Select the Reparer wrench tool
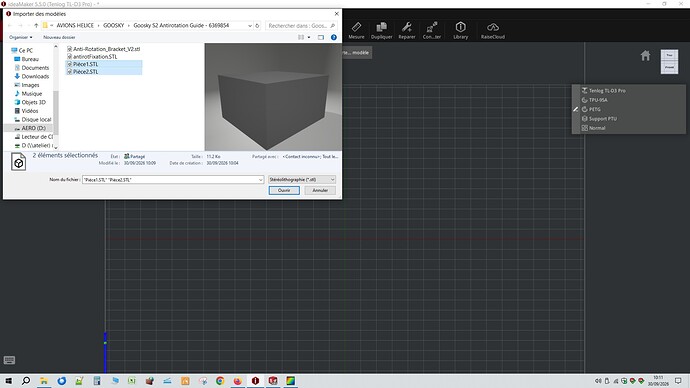Viewport: 690px width, 388px height. [407, 30]
